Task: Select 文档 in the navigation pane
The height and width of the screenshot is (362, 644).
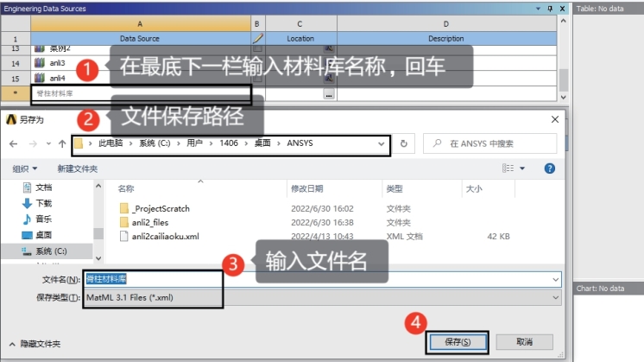Action: point(43,187)
